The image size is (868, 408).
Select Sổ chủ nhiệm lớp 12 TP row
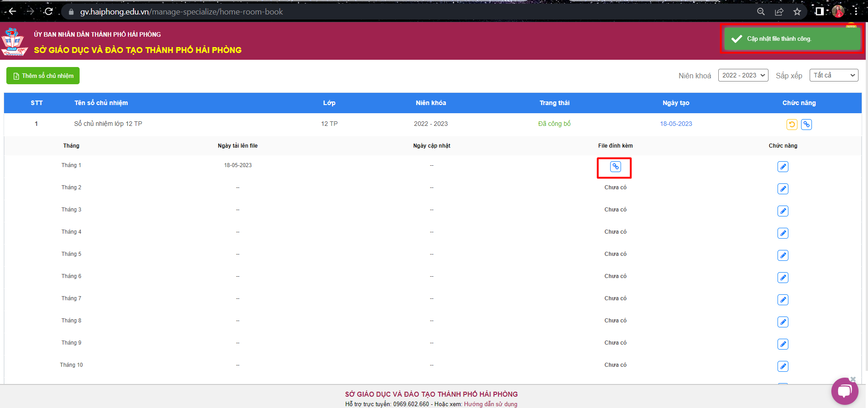[108, 124]
